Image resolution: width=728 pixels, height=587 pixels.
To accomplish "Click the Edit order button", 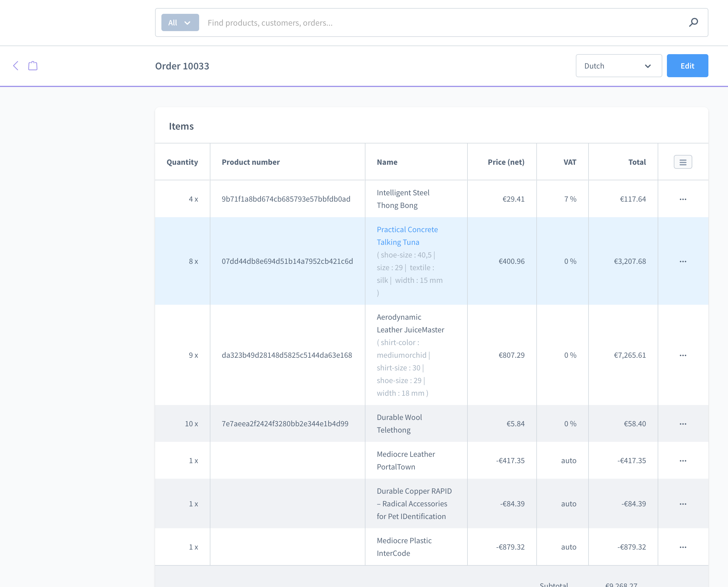I will point(687,66).
